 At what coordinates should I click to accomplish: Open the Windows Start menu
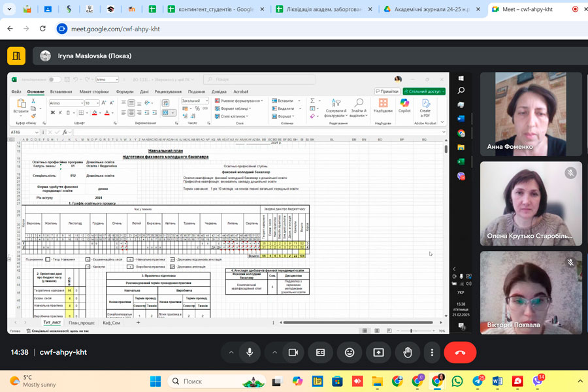click(155, 381)
